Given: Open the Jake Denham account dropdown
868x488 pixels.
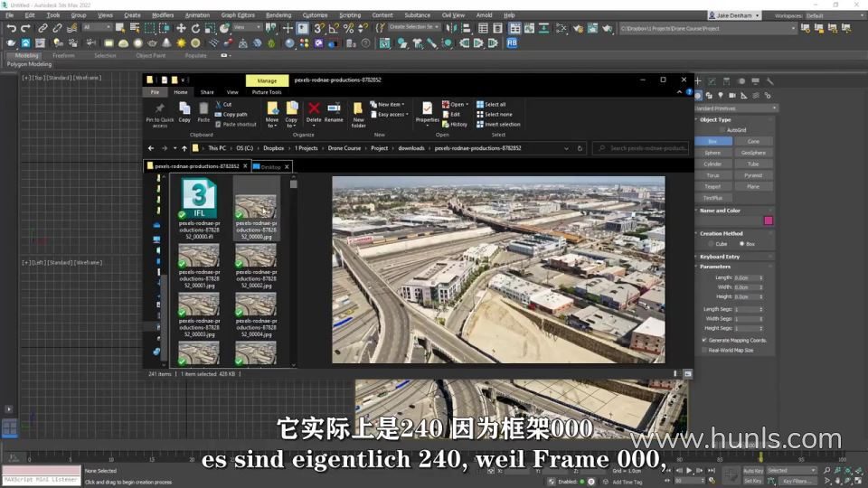Looking at the screenshot, I should [734, 15].
